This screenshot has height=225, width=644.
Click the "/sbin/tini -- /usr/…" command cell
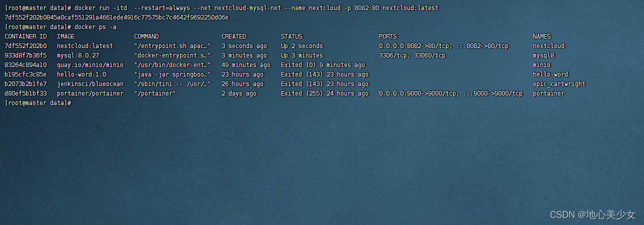point(172,84)
